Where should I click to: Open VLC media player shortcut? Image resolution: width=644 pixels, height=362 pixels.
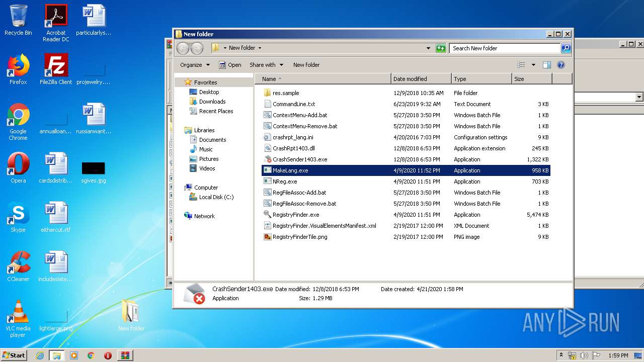[x=18, y=319]
